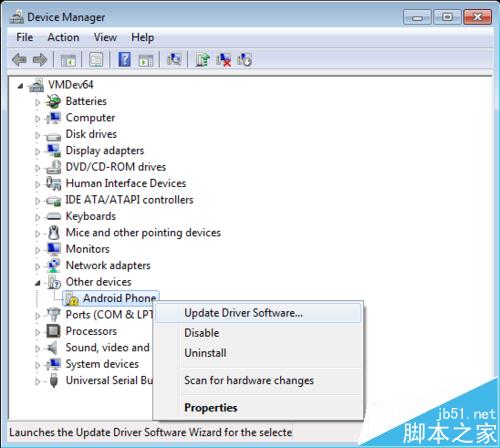The image size is (500, 448).
Task: Choose Uninstall in the context menu
Action: coord(258,353)
